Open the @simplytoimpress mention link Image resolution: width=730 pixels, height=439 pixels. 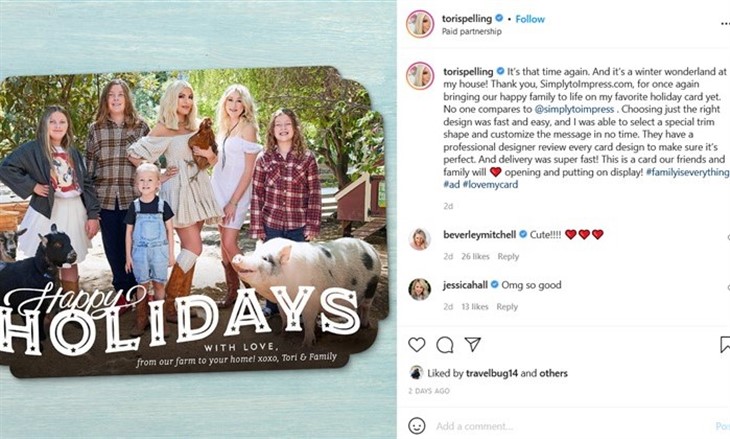click(574, 109)
